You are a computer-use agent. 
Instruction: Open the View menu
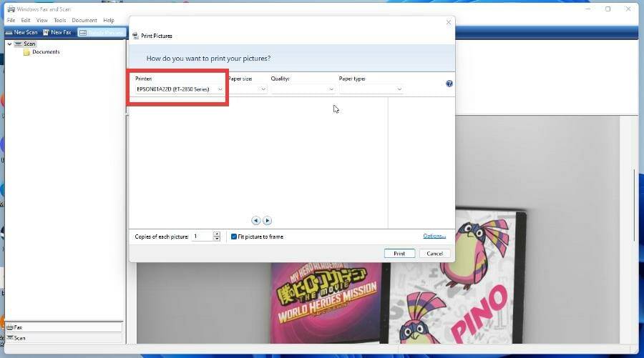[42, 20]
